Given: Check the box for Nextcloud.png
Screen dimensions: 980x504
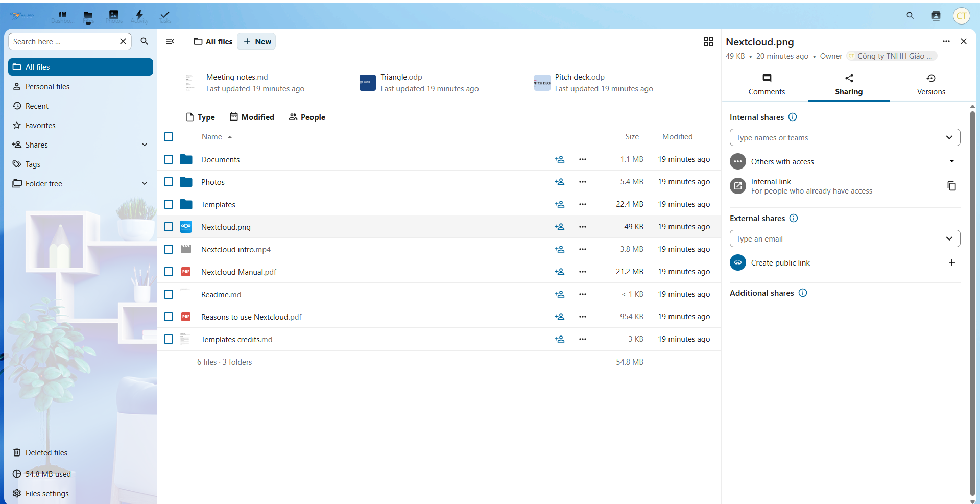Looking at the screenshot, I should (x=169, y=227).
